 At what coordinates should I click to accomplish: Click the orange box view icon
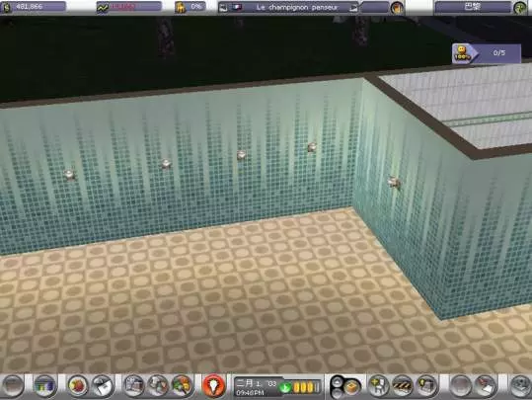tap(351, 387)
